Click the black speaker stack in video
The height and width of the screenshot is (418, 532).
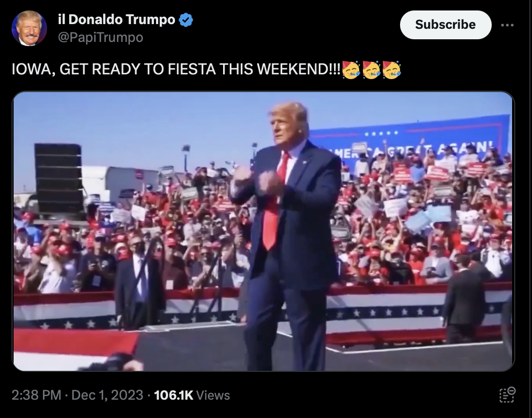tap(59, 178)
